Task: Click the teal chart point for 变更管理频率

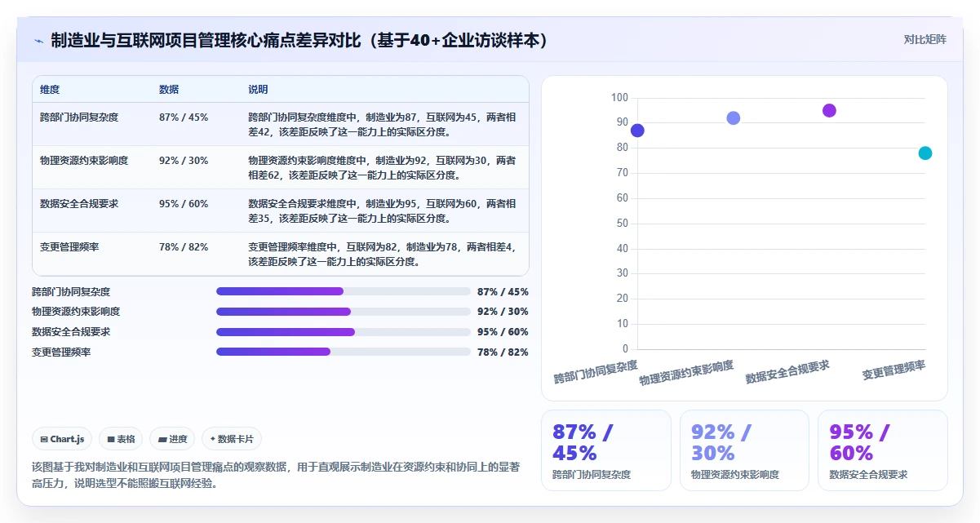Action: (925, 153)
